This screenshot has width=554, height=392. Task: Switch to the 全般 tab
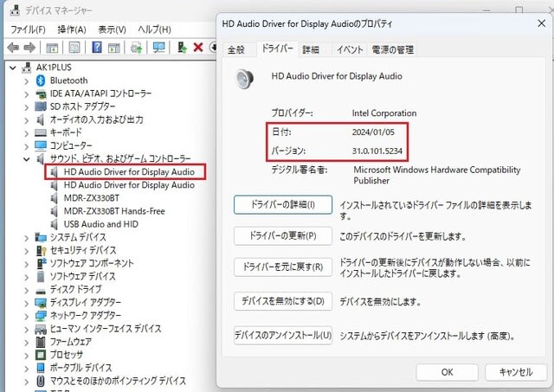point(236,50)
